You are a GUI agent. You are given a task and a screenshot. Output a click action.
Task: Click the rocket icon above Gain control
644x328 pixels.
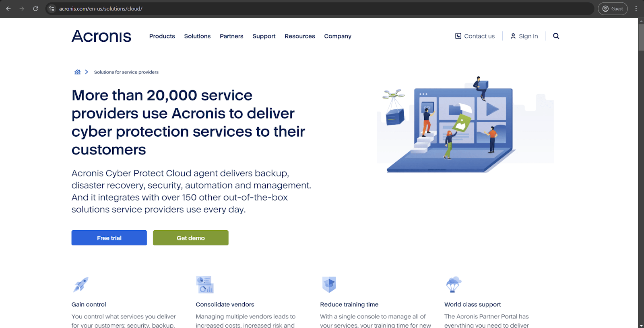(80, 285)
